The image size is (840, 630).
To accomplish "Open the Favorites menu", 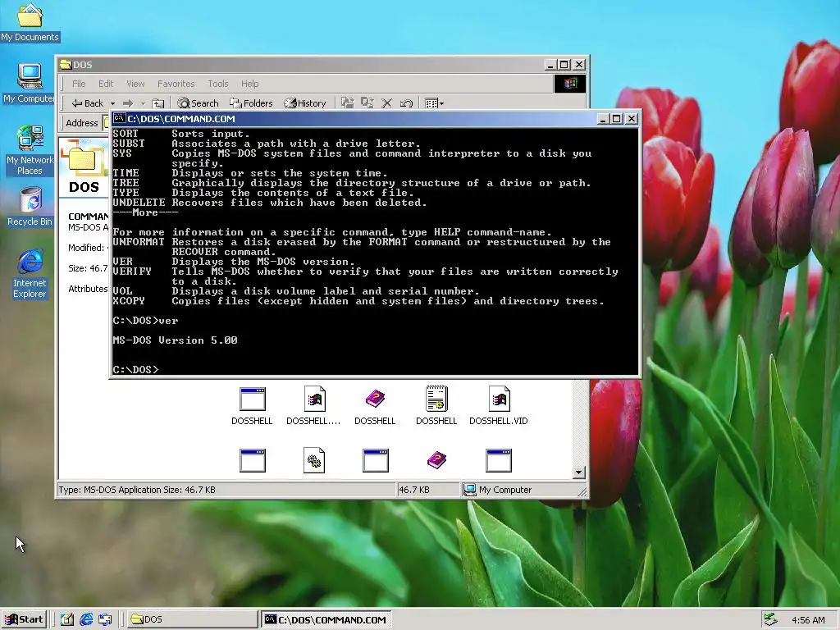I will tap(176, 84).
